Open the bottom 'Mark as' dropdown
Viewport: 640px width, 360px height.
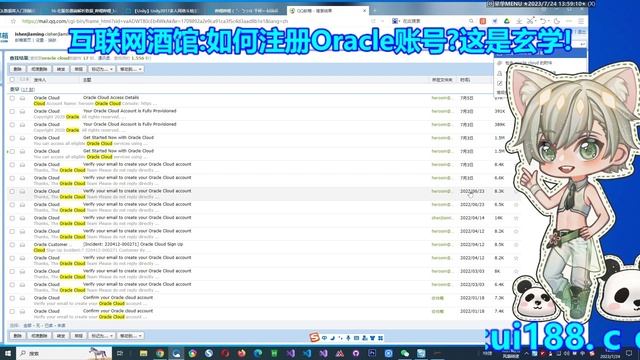pos(101,336)
